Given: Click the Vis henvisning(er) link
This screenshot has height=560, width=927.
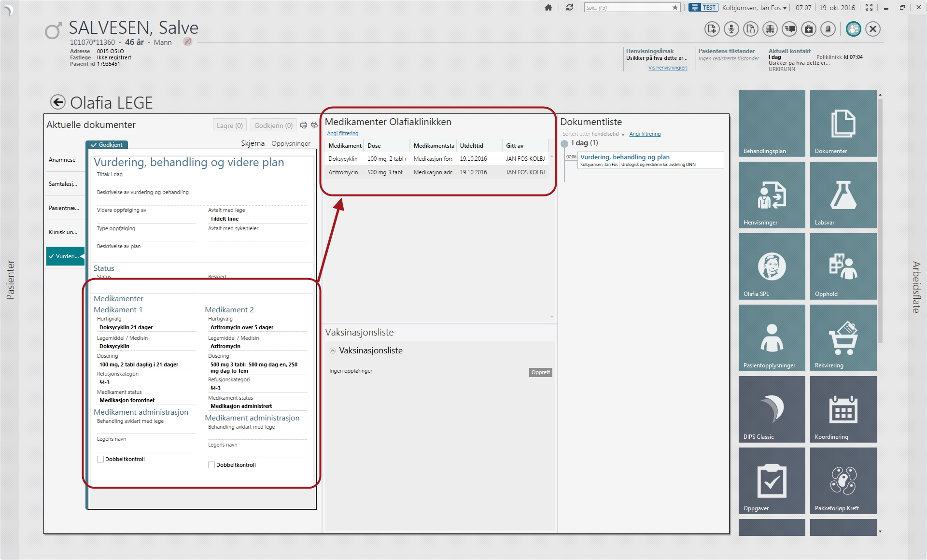Looking at the screenshot, I should pos(667,68).
